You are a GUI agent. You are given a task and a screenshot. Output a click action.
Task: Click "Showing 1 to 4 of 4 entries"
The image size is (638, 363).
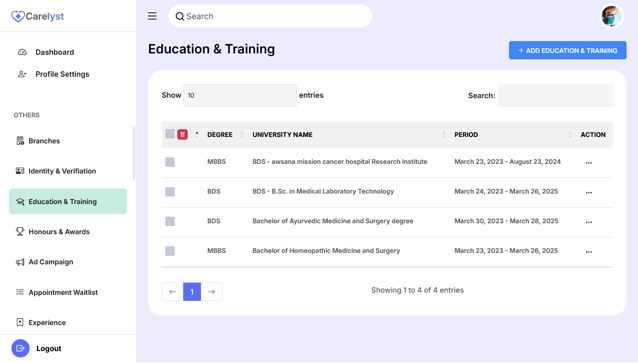point(417,290)
